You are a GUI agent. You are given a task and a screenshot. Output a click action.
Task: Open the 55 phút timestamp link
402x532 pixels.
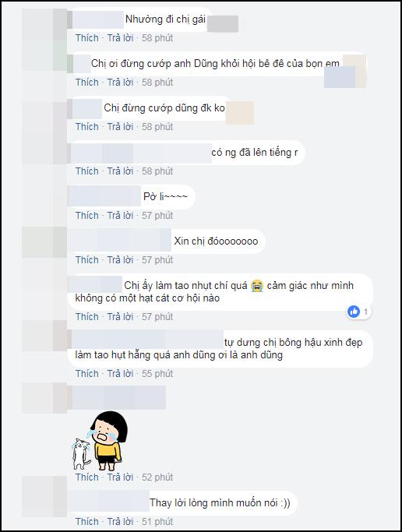pos(157,374)
